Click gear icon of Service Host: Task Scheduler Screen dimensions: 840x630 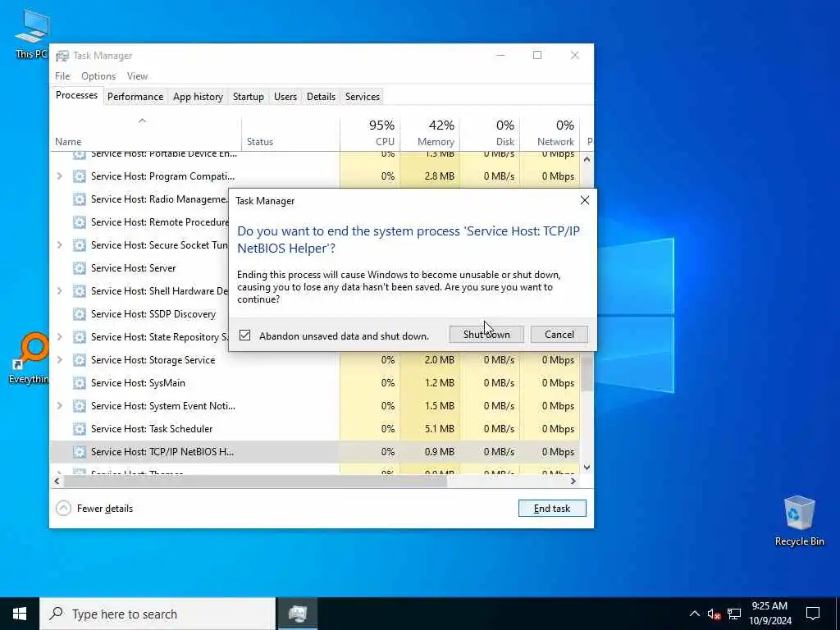pos(80,429)
